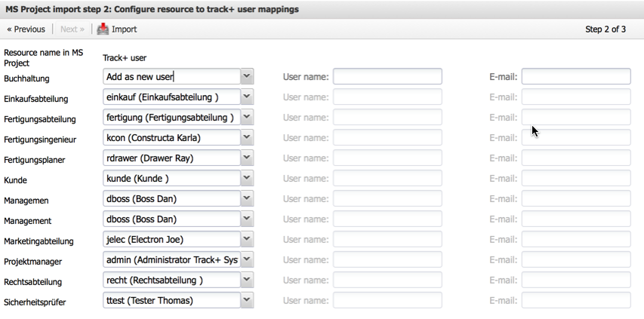
Task: Click the disabled Next » button
Action: click(72, 29)
